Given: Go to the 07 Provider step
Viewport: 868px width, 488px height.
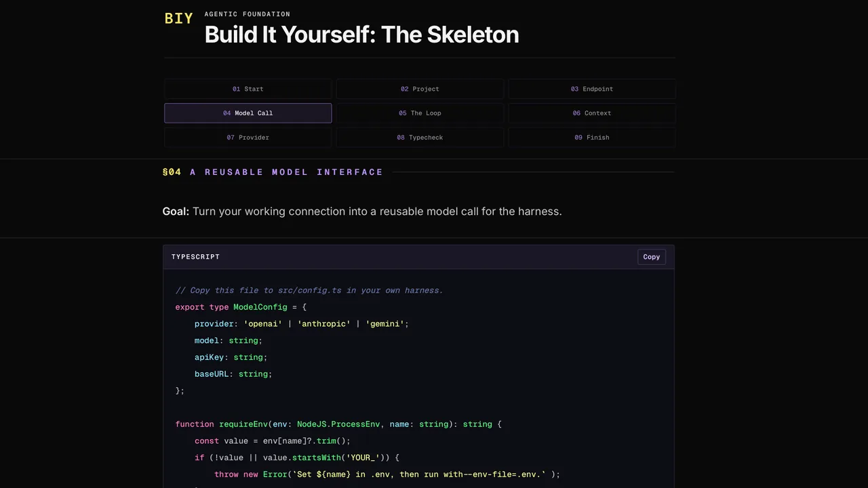Looking at the screenshot, I should (x=248, y=138).
